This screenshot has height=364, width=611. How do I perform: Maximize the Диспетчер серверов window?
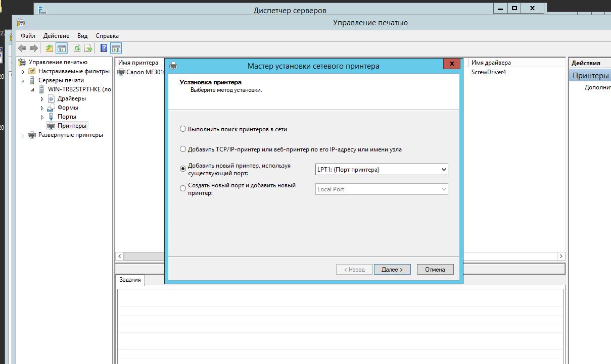(514, 8)
